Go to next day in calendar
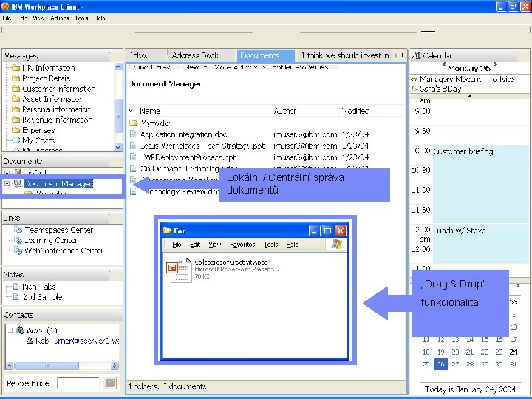 coord(496,64)
